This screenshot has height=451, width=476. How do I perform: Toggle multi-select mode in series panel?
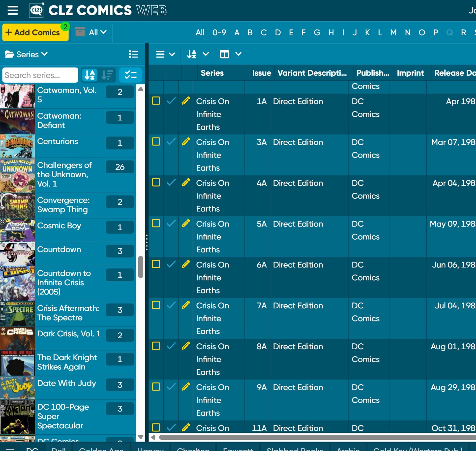(x=131, y=75)
